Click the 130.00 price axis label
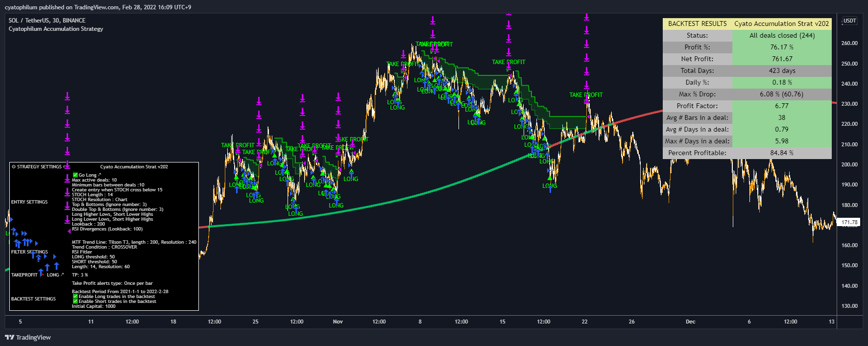This screenshot has height=346, width=868. click(849, 306)
